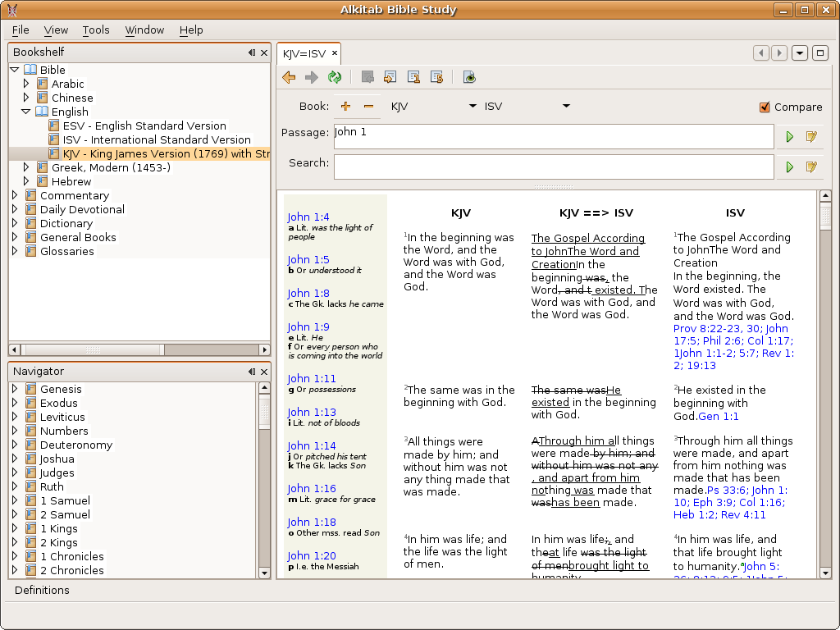Image resolution: width=840 pixels, height=630 pixels.
Task: Open the ISV book dropdown
Action: [x=566, y=107]
